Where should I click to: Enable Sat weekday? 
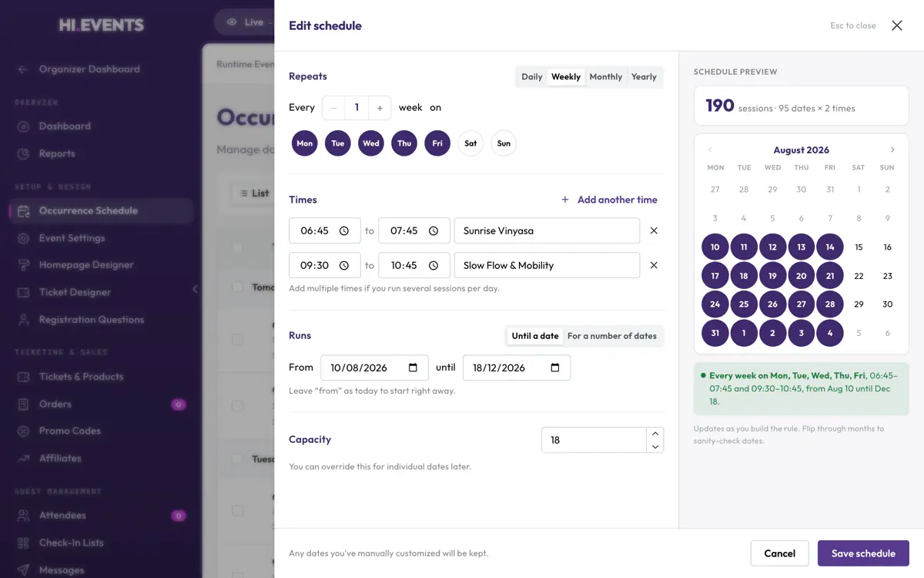(470, 143)
